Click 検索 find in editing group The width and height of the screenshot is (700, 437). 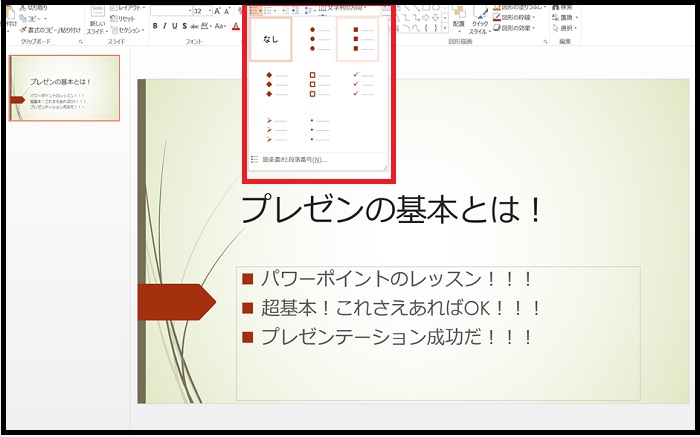[562, 8]
